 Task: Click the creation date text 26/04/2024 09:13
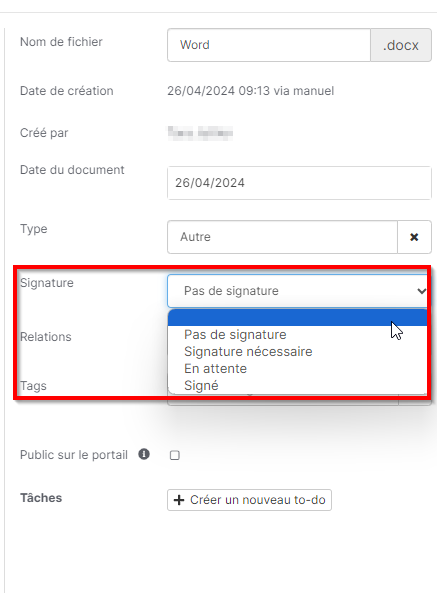[218, 91]
